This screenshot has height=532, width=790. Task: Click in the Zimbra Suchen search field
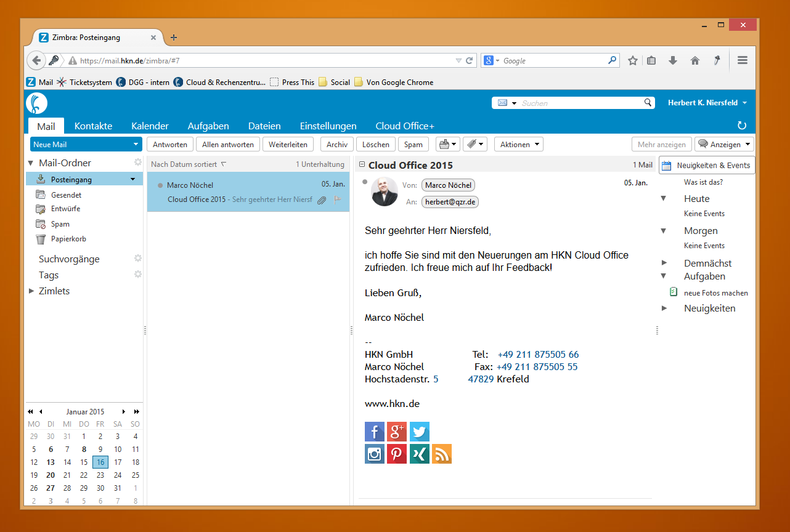(x=580, y=103)
